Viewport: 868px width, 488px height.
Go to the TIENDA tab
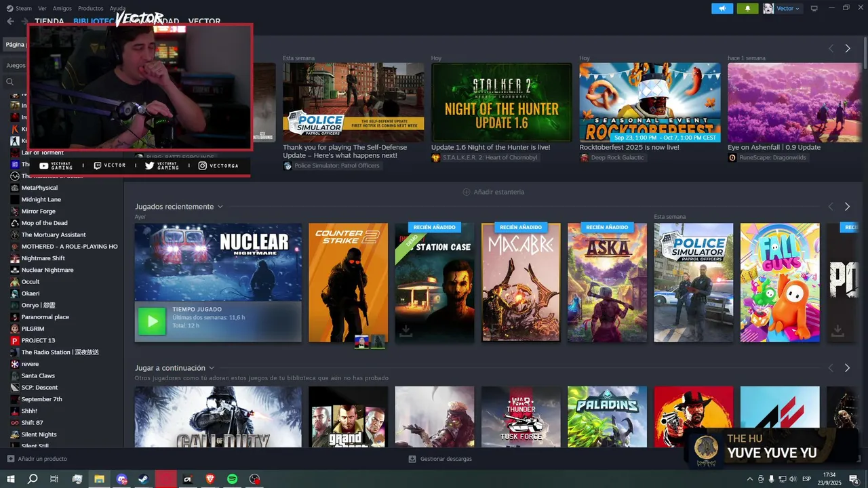coord(50,21)
